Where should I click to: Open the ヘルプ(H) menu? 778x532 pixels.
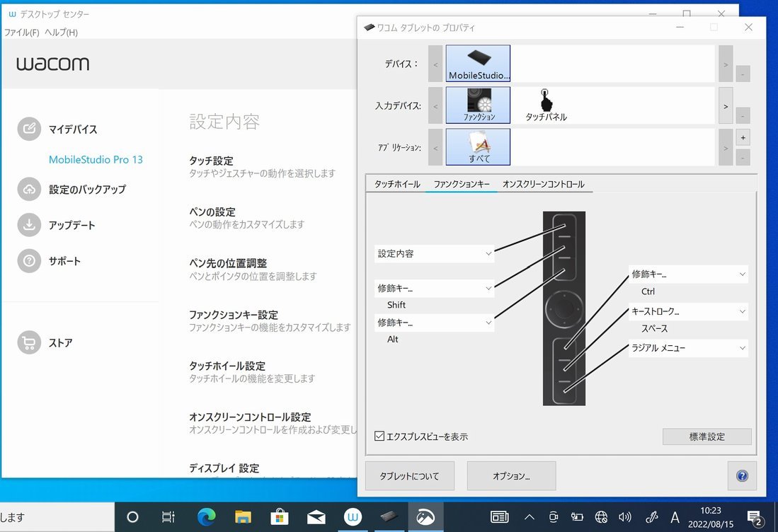pos(61,33)
